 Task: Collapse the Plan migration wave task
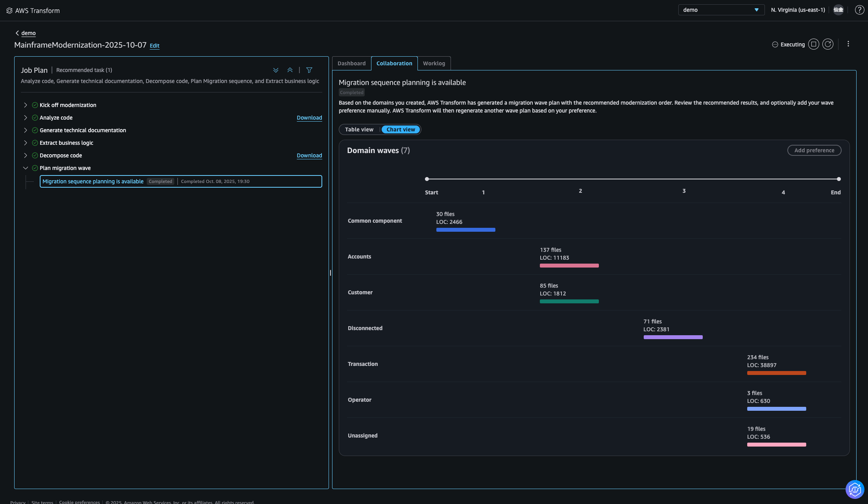click(x=26, y=168)
